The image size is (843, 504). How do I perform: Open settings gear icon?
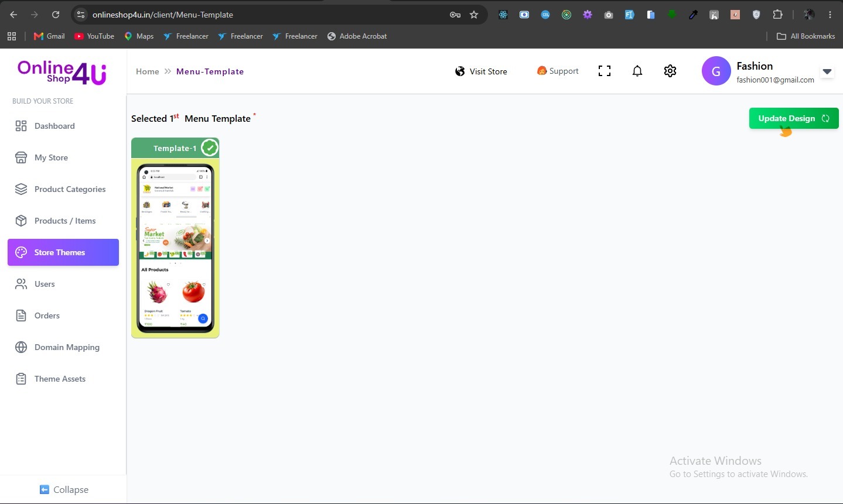(670, 71)
